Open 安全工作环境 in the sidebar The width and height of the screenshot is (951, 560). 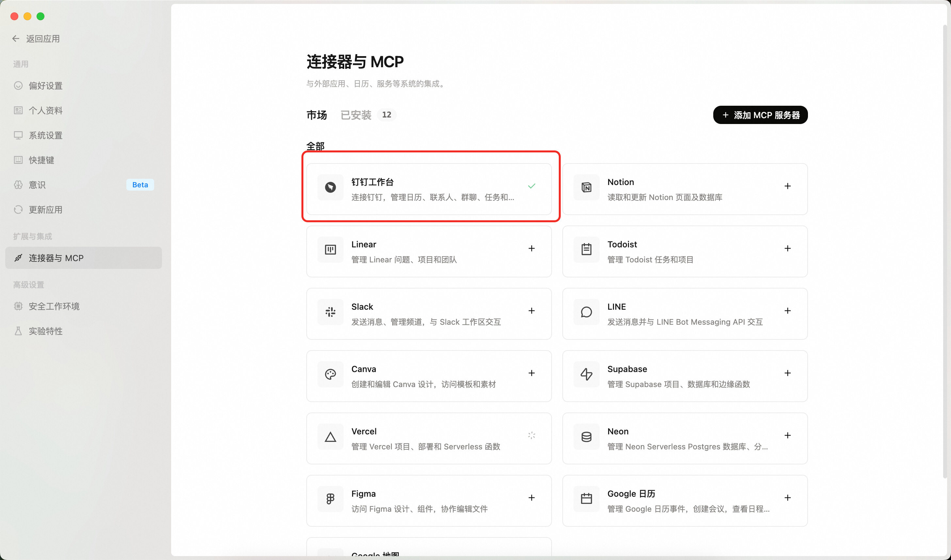83,306
